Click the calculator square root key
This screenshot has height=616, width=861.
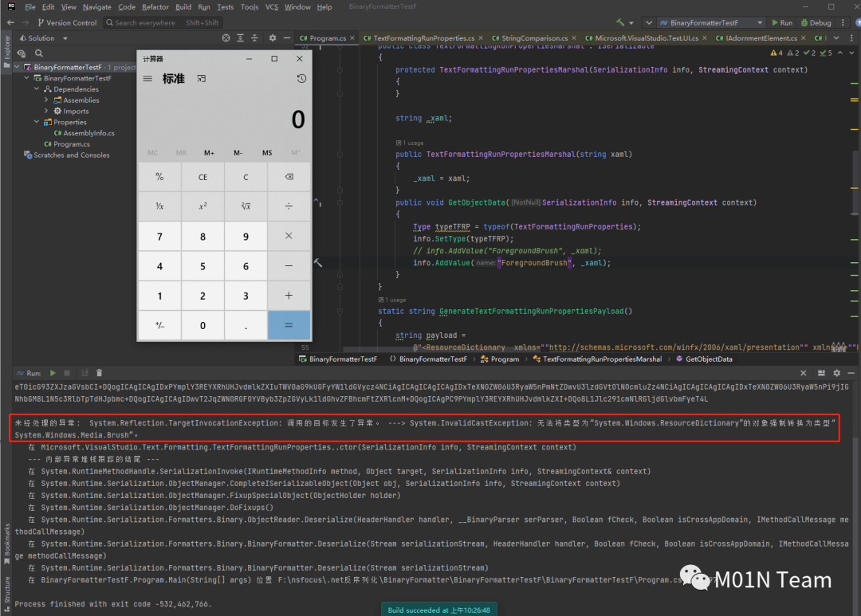(246, 206)
